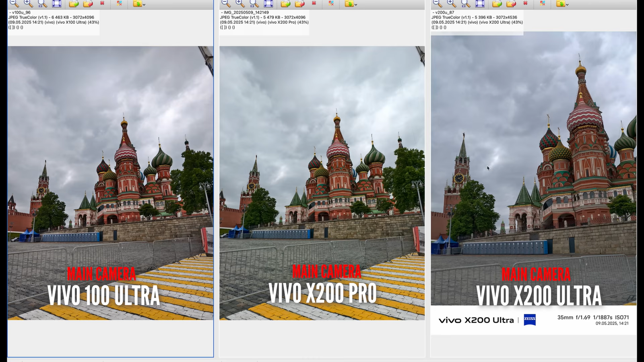Fit v200u_87 image to the window
Screen dimensions: 644x362
480,4
